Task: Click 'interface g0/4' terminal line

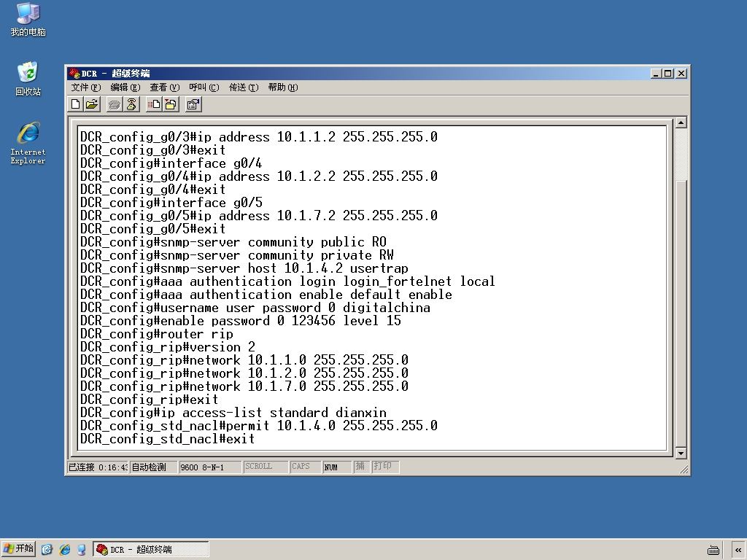Action: pyautogui.click(x=171, y=163)
